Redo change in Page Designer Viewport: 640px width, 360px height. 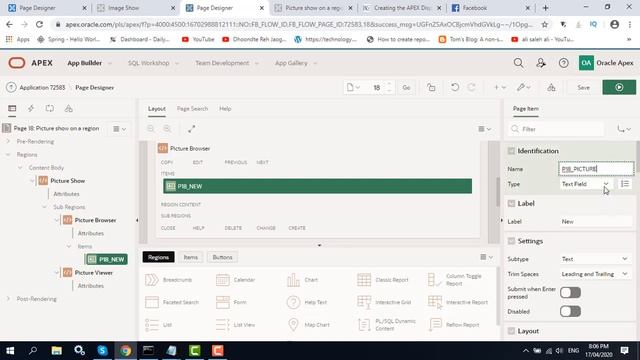click(x=471, y=87)
